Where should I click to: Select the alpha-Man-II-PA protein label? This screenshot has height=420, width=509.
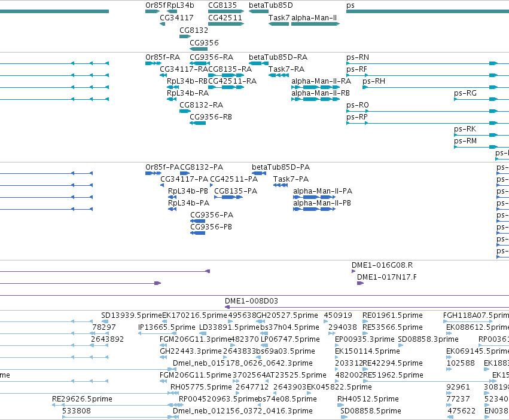pos(322,191)
